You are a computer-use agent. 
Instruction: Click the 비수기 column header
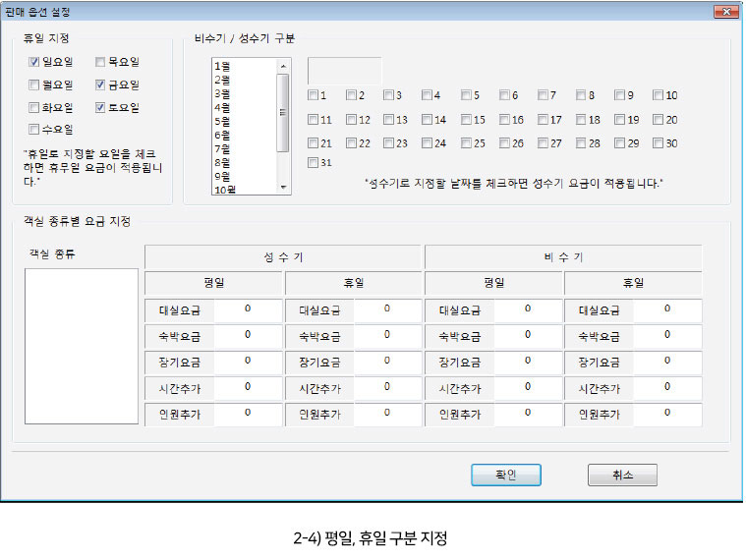(x=563, y=257)
